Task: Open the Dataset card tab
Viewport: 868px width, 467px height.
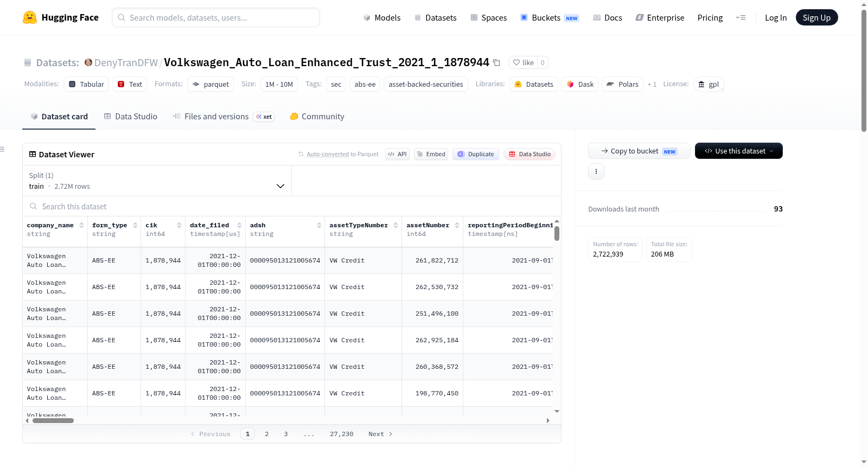Action: tap(59, 116)
